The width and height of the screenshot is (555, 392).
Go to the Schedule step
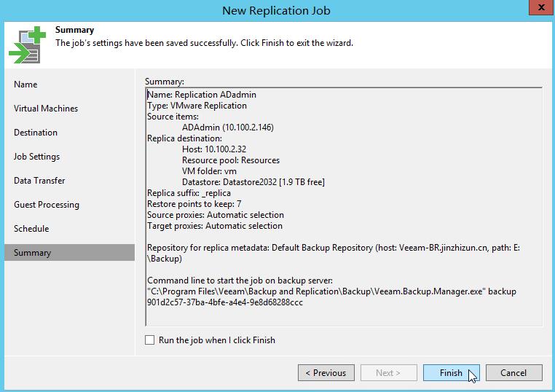pos(31,229)
